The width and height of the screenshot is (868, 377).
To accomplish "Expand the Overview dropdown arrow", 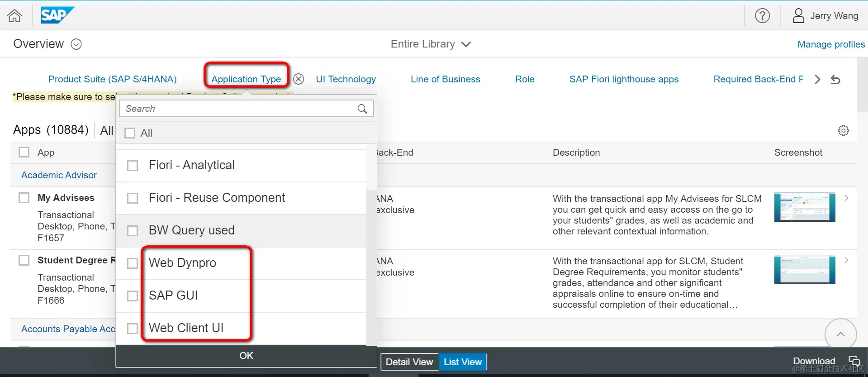I will pos(76,44).
